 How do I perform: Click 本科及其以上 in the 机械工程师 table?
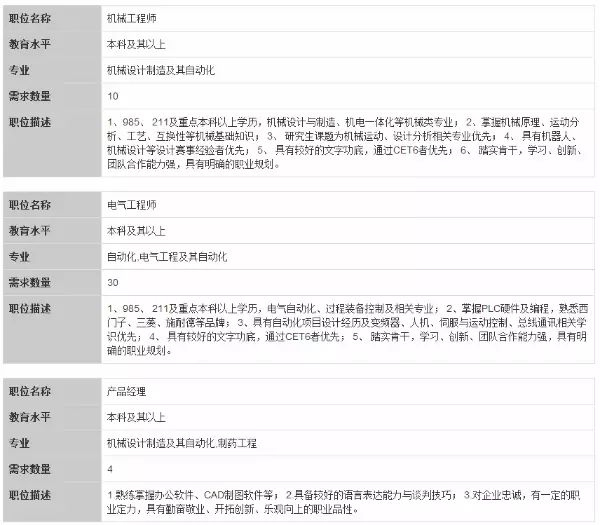(x=136, y=44)
